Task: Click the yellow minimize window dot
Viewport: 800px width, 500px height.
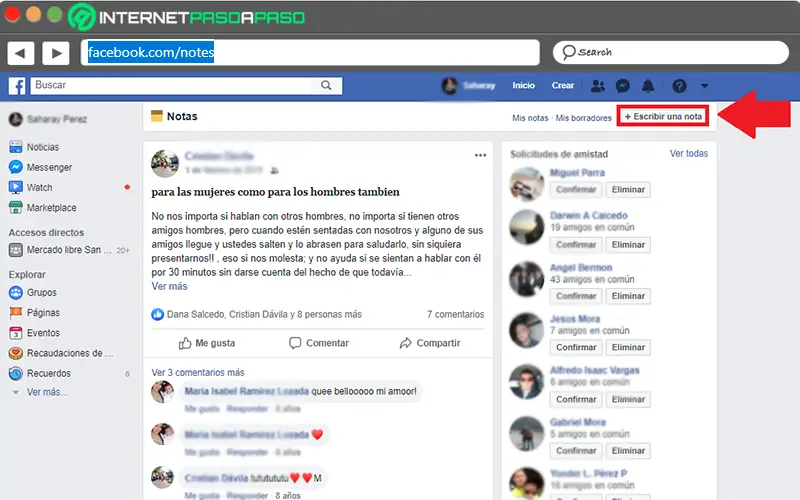Action: tap(33, 14)
